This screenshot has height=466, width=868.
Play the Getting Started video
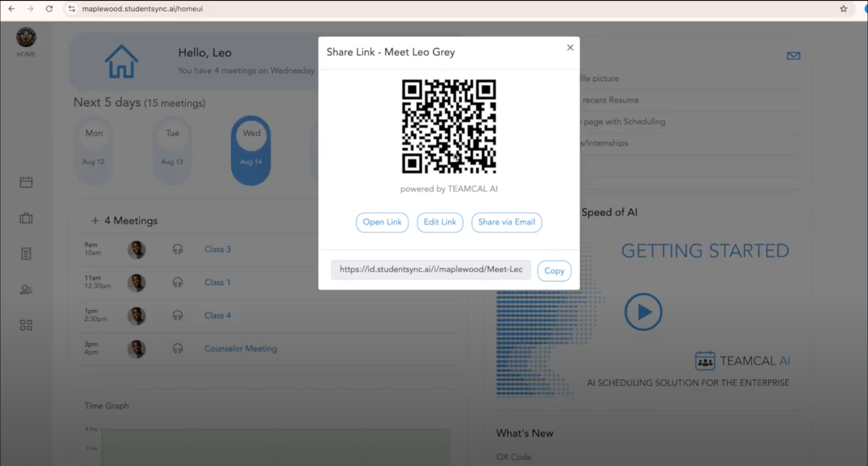[x=643, y=312]
